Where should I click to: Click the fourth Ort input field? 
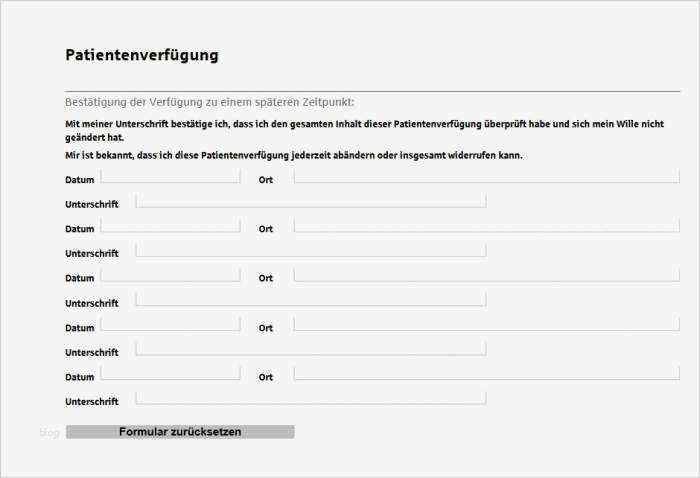[486, 325]
